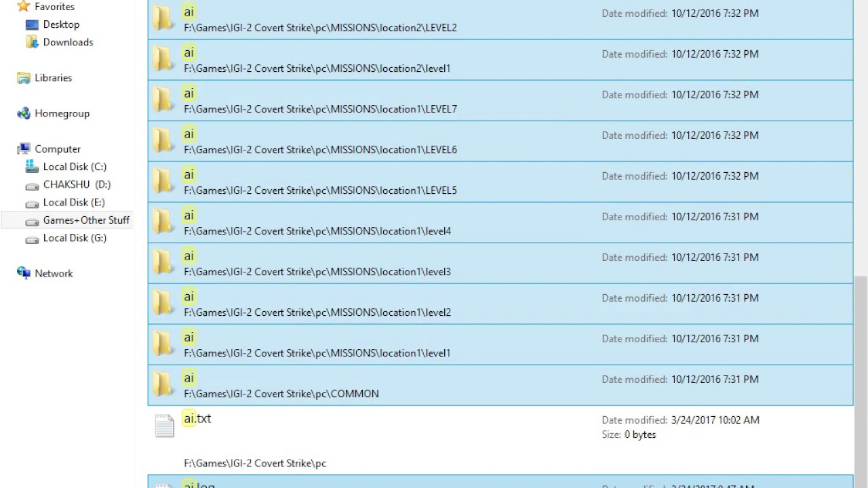Open Desktop under Favorites

[x=61, y=24]
